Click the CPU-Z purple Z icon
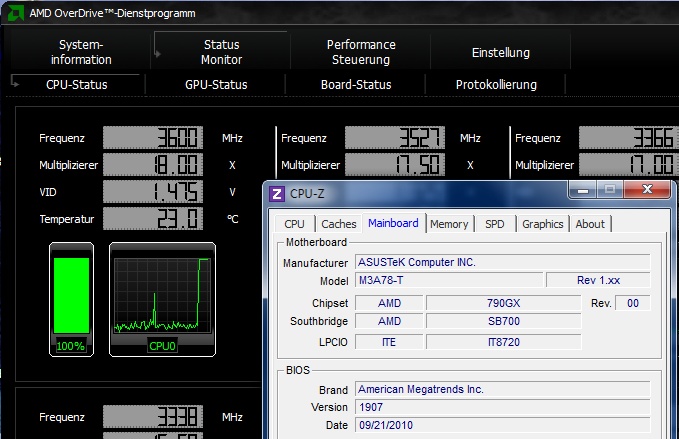 (277, 194)
